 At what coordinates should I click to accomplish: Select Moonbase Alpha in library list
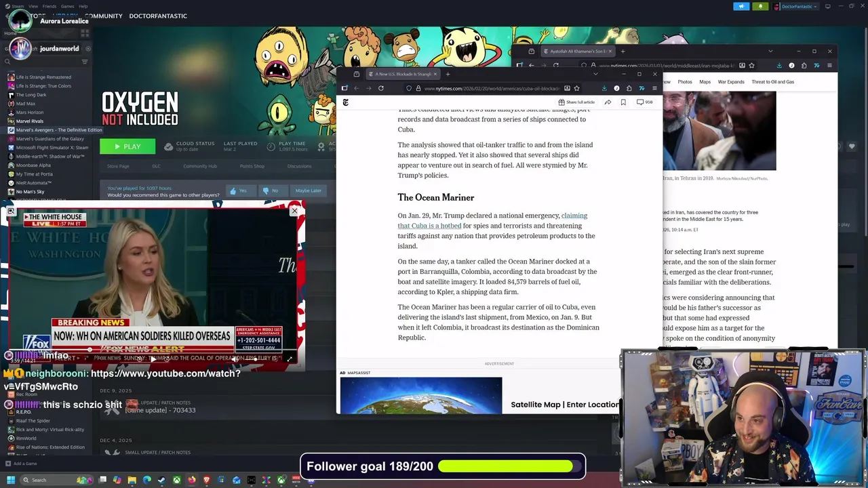(33, 165)
